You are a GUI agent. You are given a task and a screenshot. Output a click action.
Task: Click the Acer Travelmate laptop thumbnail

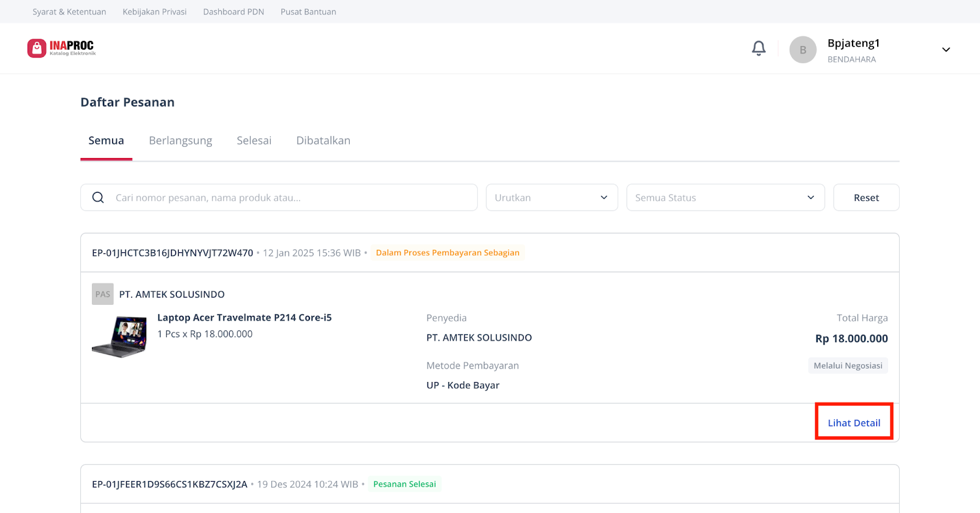click(119, 336)
